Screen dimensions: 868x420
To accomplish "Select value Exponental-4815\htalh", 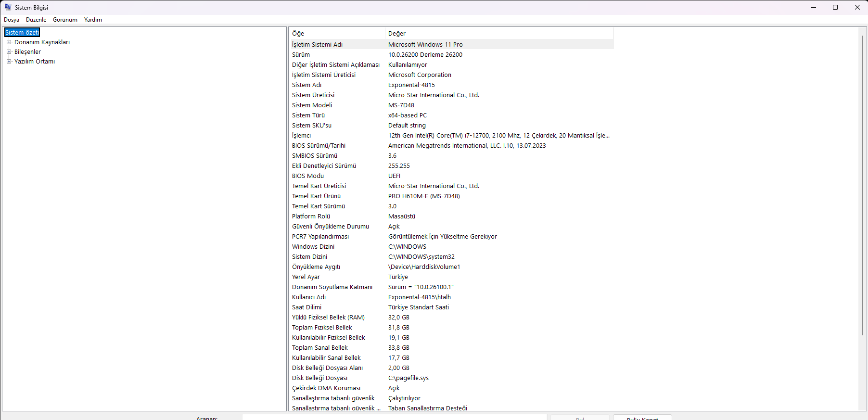I will click(x=420, y=297).
